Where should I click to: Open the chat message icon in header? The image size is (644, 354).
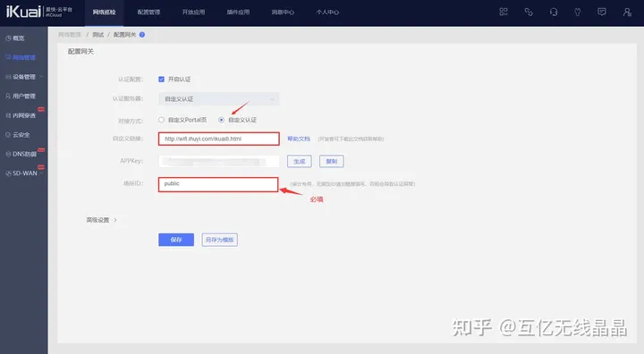pyautogui.click(x=602, y=12)
